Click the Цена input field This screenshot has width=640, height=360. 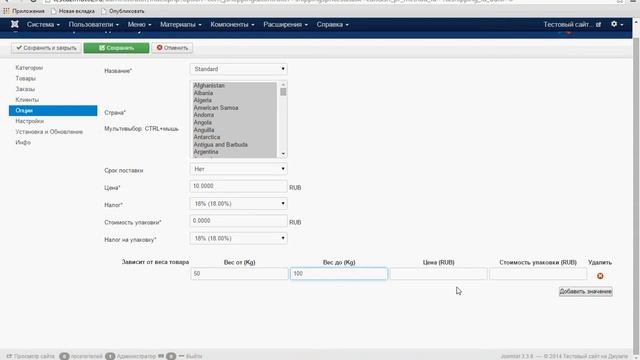pyautogui.click(x=239, y=186)
